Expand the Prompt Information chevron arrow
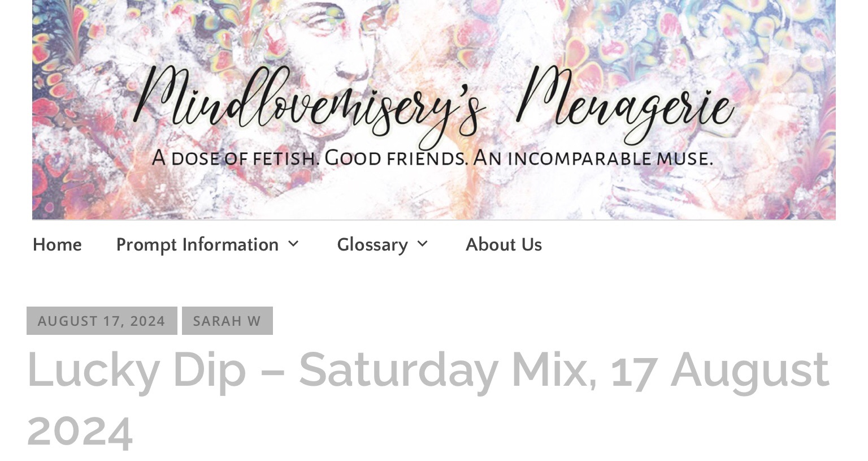 coord(293,244)
